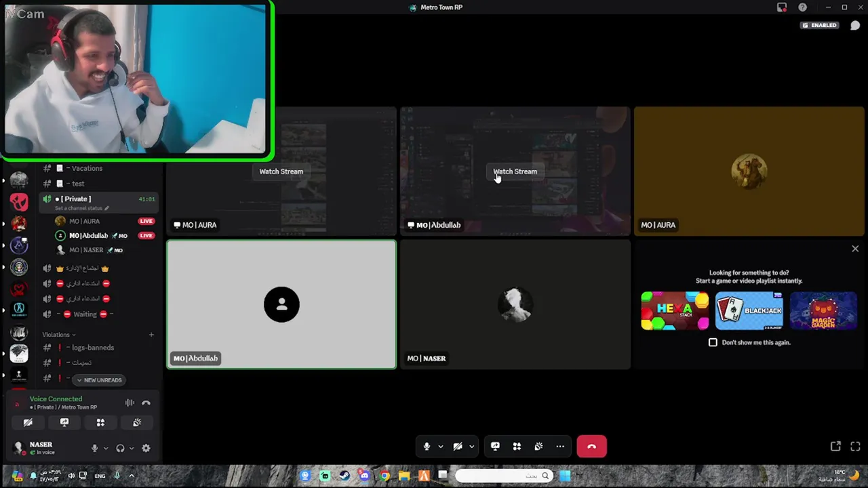
Task: Open chat bubble icon at top right
Action: pyautogui.click(x=855, y=25)
